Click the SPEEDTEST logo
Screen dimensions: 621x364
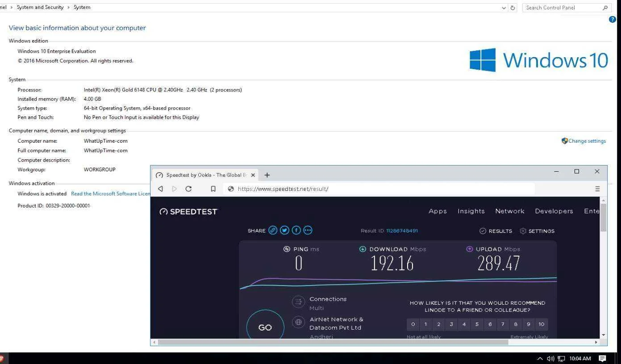point(188,211)
